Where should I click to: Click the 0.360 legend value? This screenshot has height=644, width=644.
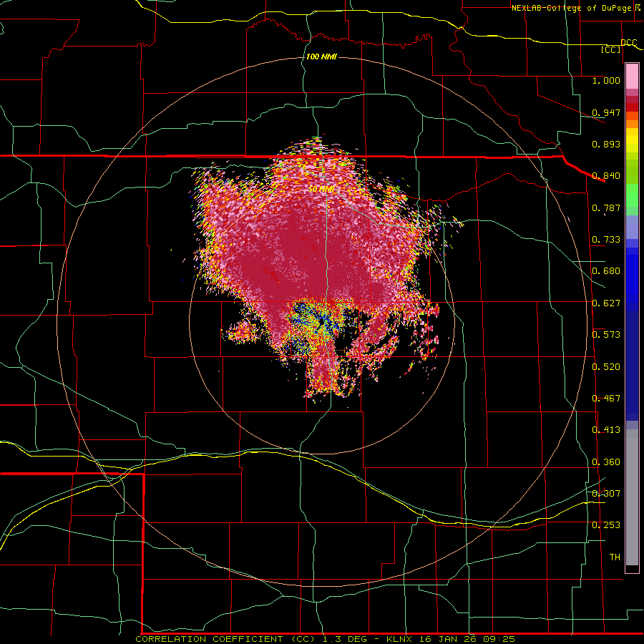(x=606, y=462)
